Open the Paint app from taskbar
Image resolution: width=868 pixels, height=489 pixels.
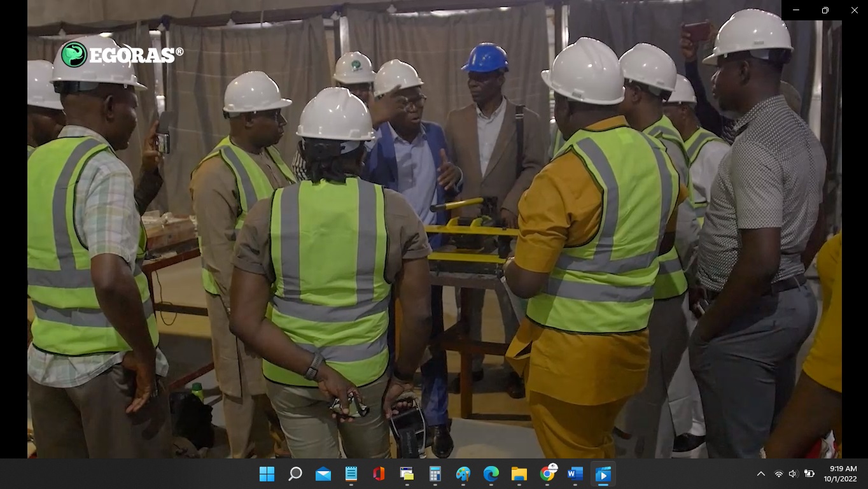pos(463,474)
